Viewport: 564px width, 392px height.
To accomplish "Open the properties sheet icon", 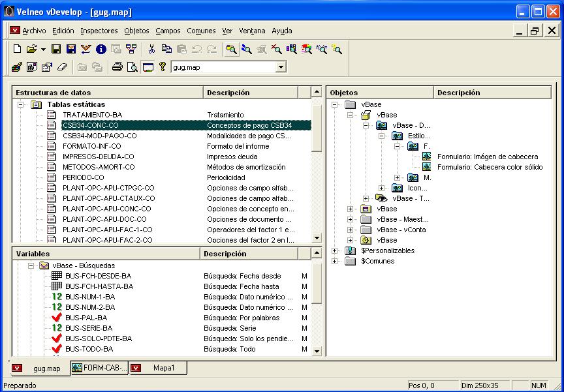I will click(47, 67).
